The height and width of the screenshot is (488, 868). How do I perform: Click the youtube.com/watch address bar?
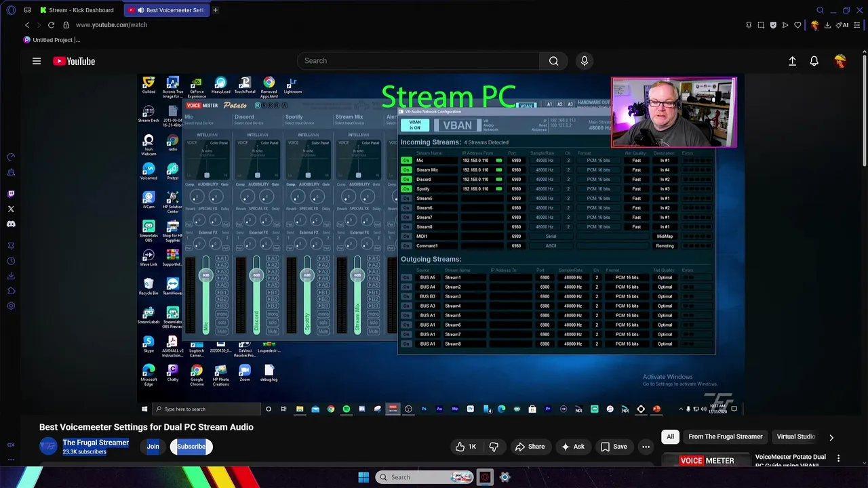[x=111, y=25]
